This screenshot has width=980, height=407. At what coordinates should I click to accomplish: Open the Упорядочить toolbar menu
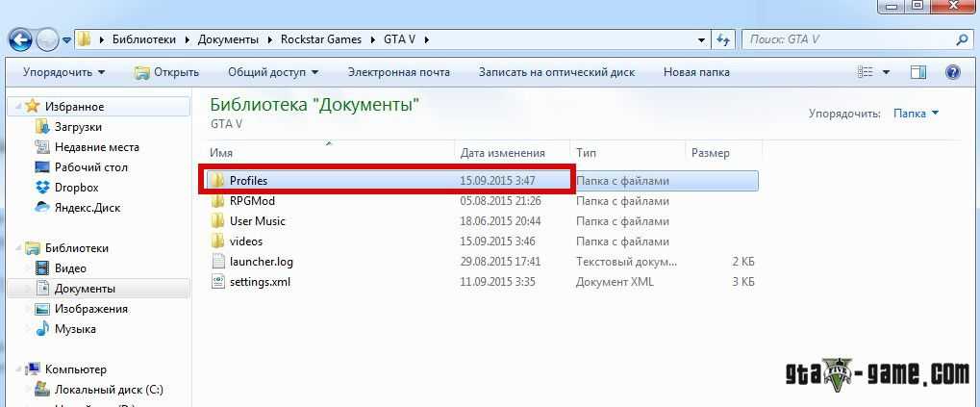coord(63,72)
